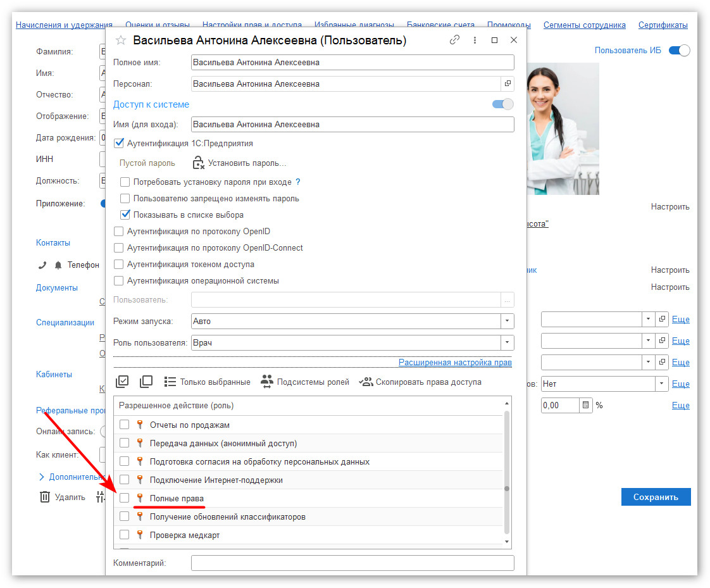
Task: Open the three-dot more options menu
Action: [475, 40]
